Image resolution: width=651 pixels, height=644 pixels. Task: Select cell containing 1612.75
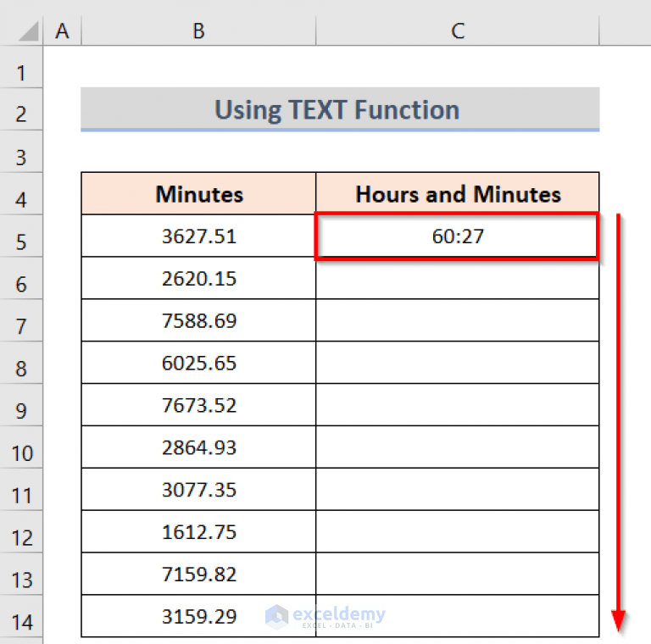(198, 532)
